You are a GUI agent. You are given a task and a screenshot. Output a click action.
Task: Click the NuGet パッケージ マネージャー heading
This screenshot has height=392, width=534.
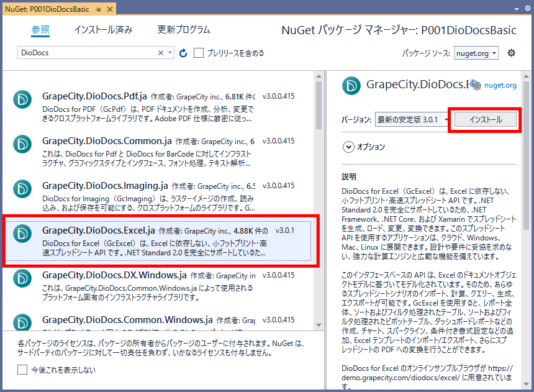[x=399, y=30]
